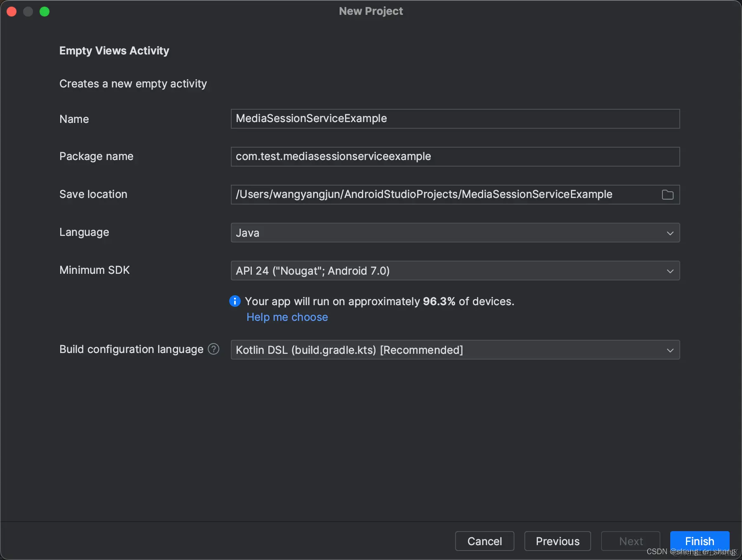Screen dimensions: 742x560
Task: Click the grayed-out Next button
Action: point(630,541)
